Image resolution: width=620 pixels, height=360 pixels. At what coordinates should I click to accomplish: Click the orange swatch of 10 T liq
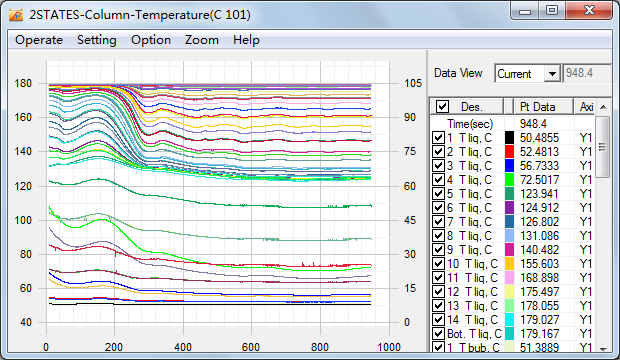click(509, 263)
